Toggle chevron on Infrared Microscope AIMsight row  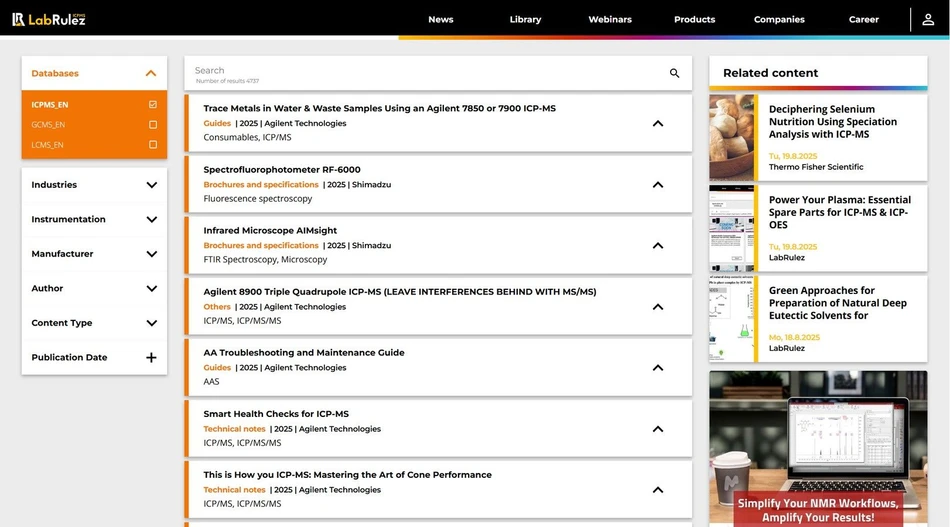[658, 246]
